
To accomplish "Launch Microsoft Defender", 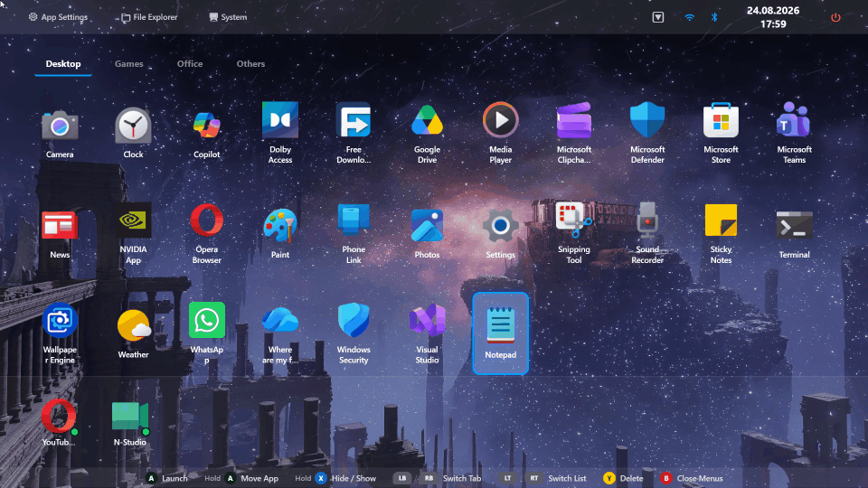I will point(647,133).
